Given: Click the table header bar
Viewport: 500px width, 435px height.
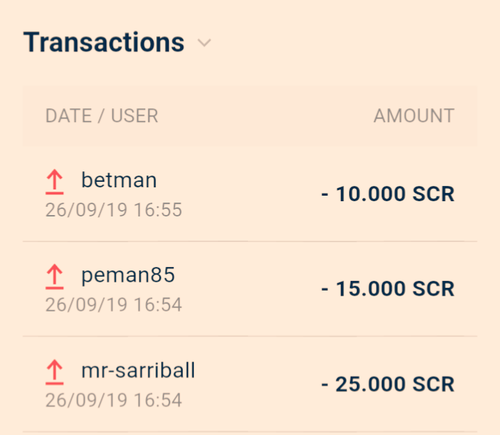Looking at the screenshot, I should click(250, 116).
